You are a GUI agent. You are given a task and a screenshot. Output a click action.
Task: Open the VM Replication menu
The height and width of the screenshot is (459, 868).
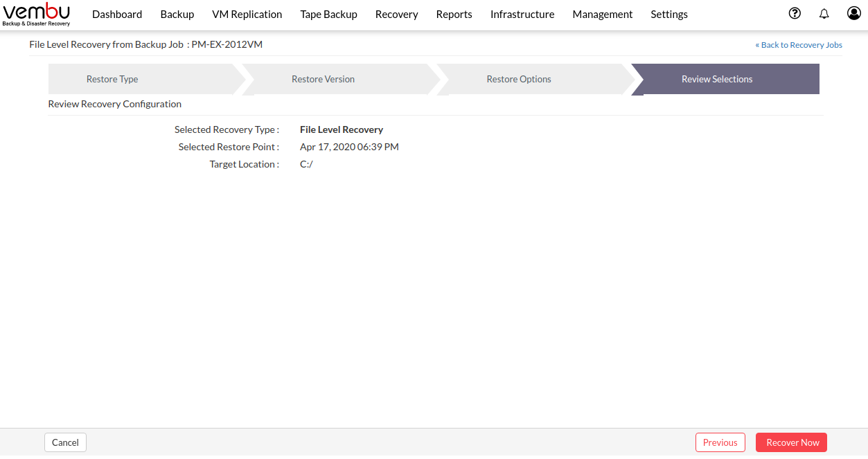[247, 14]
